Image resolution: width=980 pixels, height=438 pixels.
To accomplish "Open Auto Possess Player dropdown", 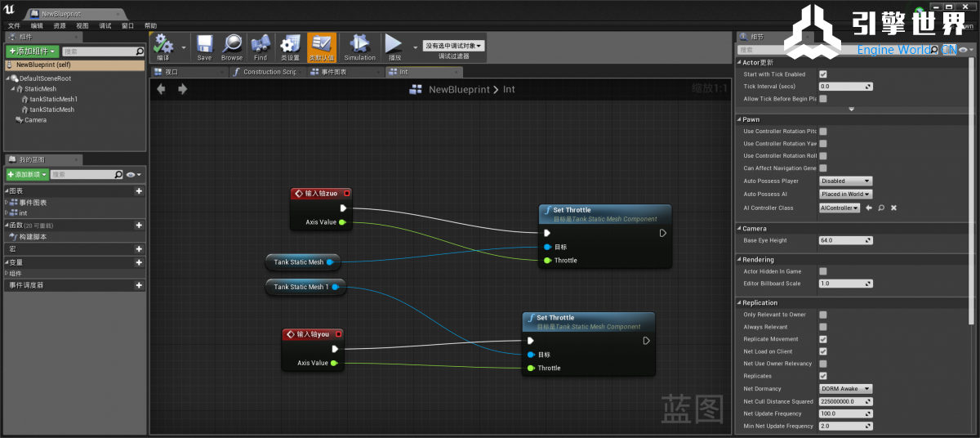I will coord(846,181).
